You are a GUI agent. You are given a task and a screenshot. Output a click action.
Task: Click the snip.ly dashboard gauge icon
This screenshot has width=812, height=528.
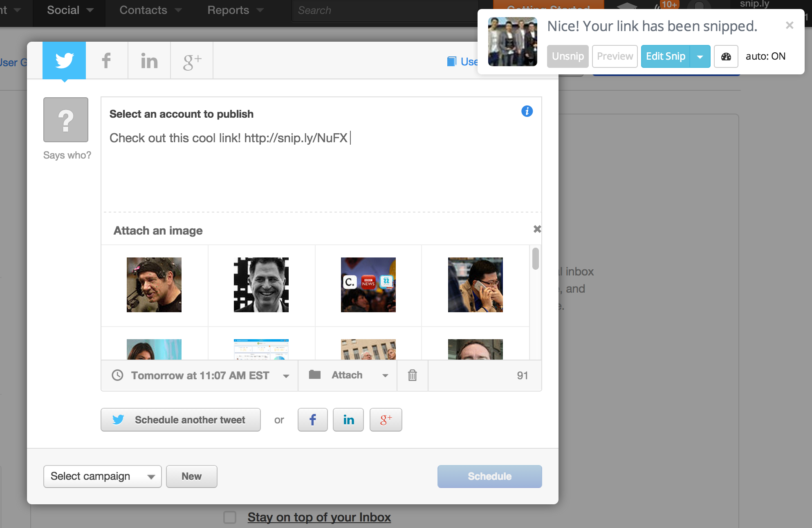tap(726, 56)
